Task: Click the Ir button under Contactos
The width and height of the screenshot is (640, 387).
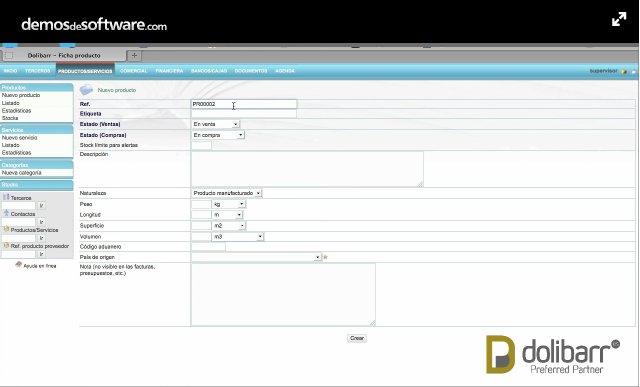Action: tap(41, 222)
